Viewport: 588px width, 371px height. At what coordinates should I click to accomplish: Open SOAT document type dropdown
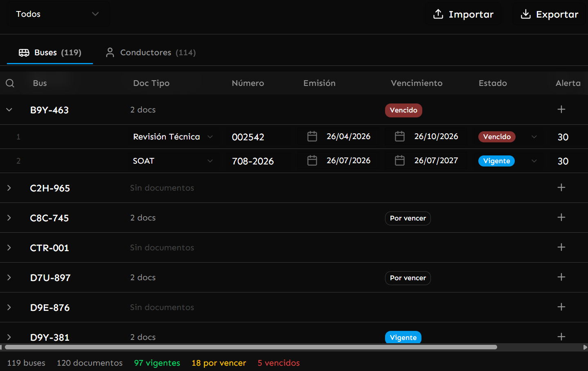pos(173,161)
